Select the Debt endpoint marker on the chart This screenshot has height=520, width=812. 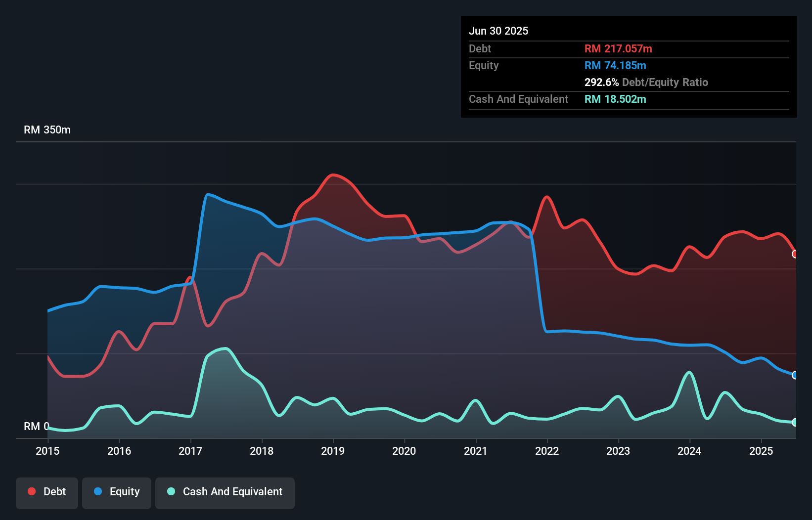click(x=795, y=255)
